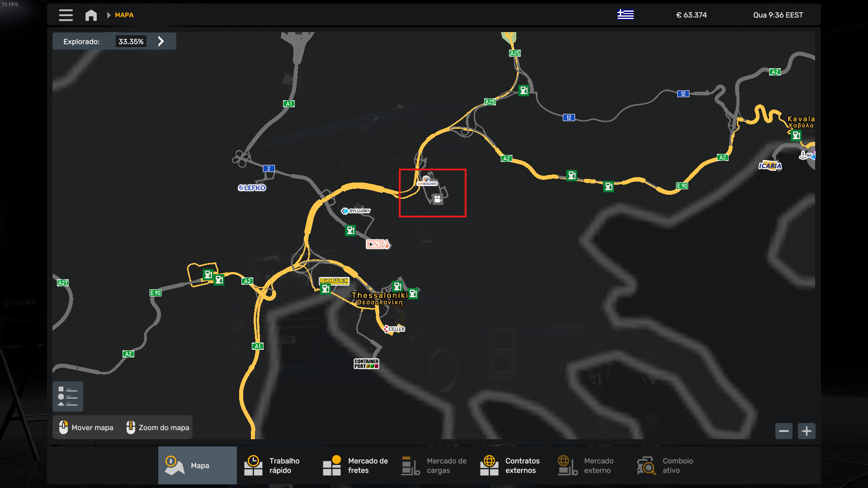The image size is (868, 488).
Task: Go to the home screen icon
Action: coord(91,15)
